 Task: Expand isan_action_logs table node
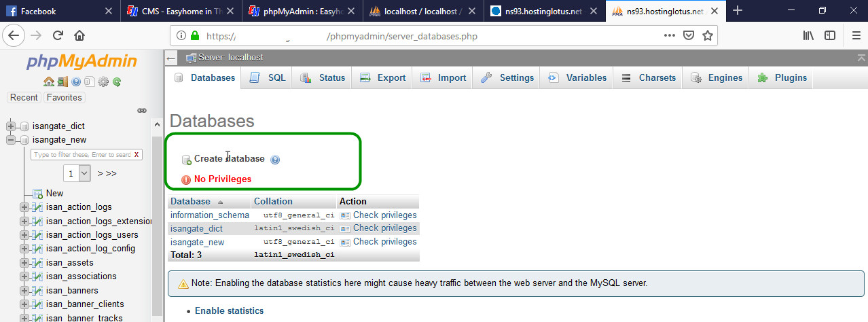pyautogui.click(x=24, y=207)
